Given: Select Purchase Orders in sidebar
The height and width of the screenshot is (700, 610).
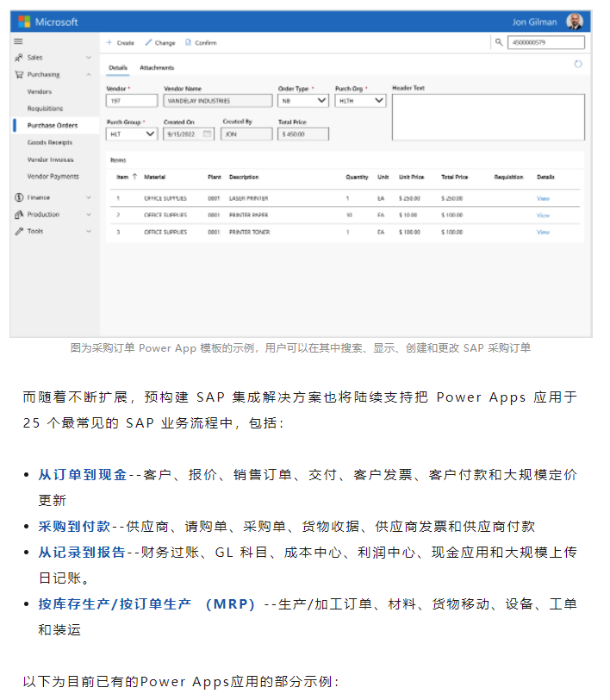Looking at the screenshot, I should tap(53, 126).
